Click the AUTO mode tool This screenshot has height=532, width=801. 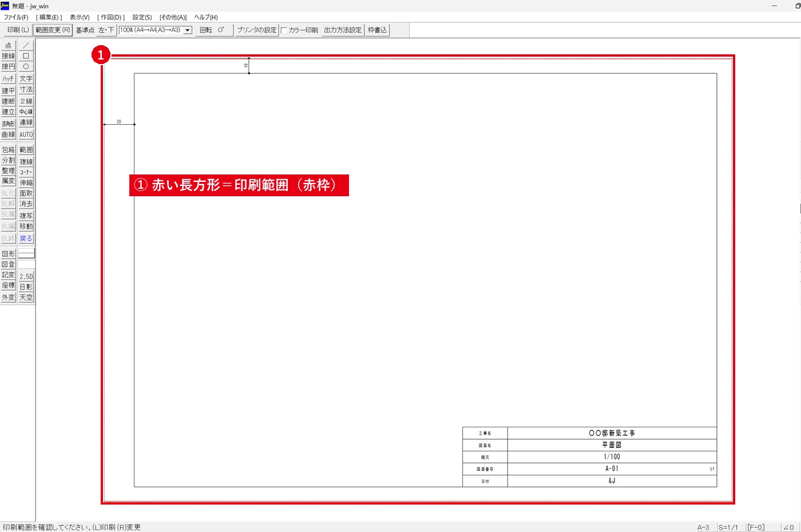coord(26,134)
